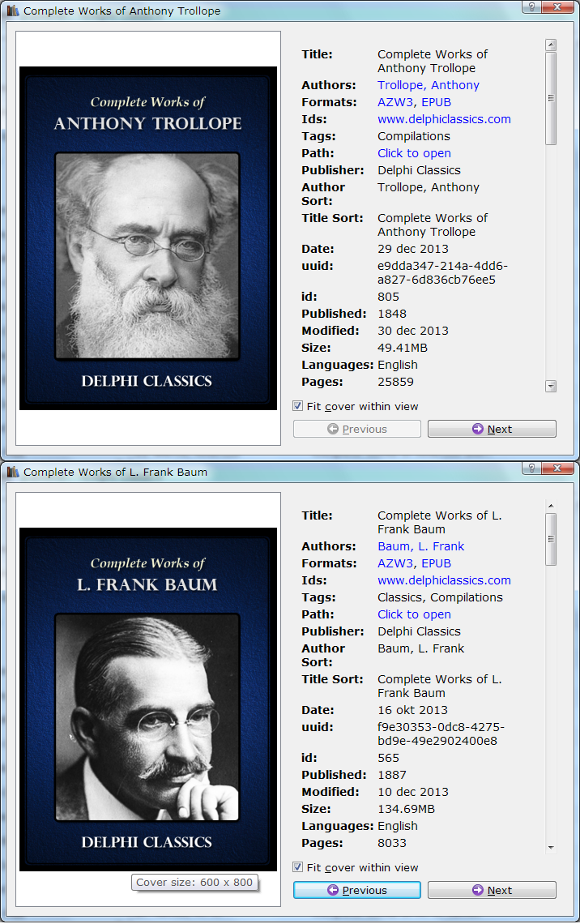580x924 pixels.
Task: Click scrollbar thumb in Baum details pane
Action: (551, 539)
